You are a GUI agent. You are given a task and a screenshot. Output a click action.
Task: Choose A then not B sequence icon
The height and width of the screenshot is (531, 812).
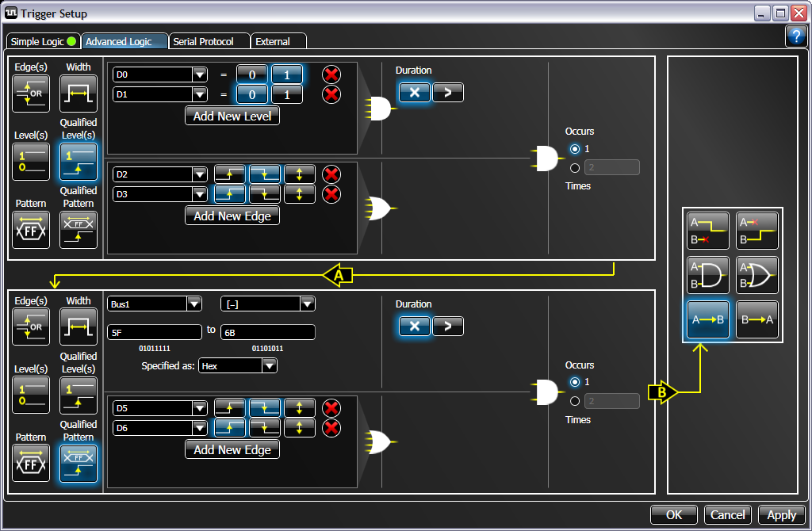pos(708,231)
